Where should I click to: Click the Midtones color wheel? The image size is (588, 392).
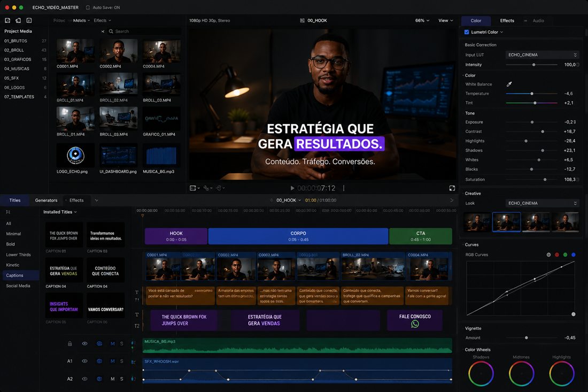[x=521, y=374]
